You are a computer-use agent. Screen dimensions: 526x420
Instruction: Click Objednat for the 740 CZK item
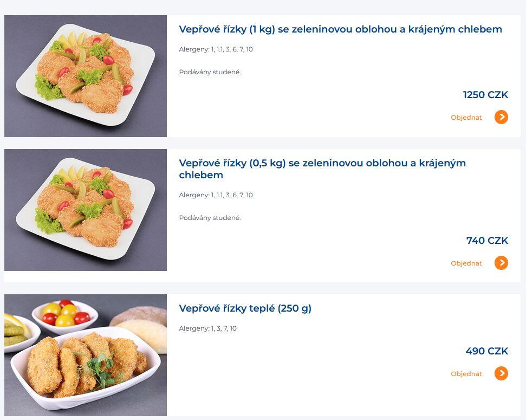click(466, 263)
